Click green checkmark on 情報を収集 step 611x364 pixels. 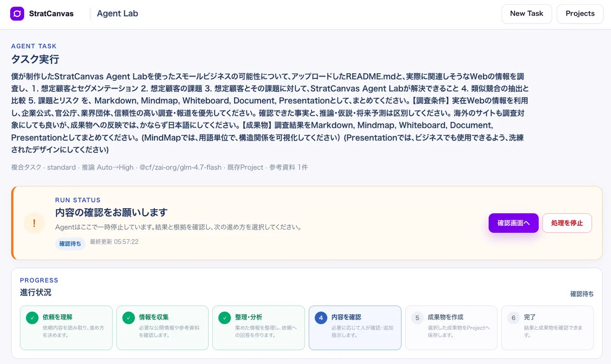128,318
